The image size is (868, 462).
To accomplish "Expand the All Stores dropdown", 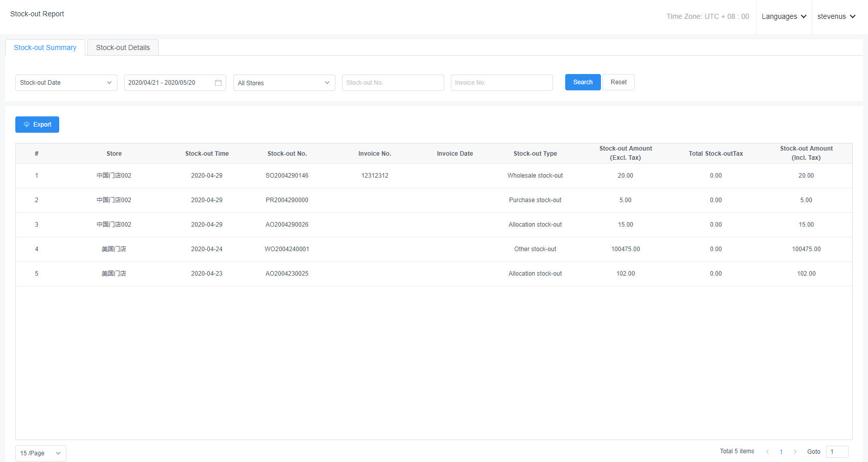I will pyautogui.click(x=284, y=83).
